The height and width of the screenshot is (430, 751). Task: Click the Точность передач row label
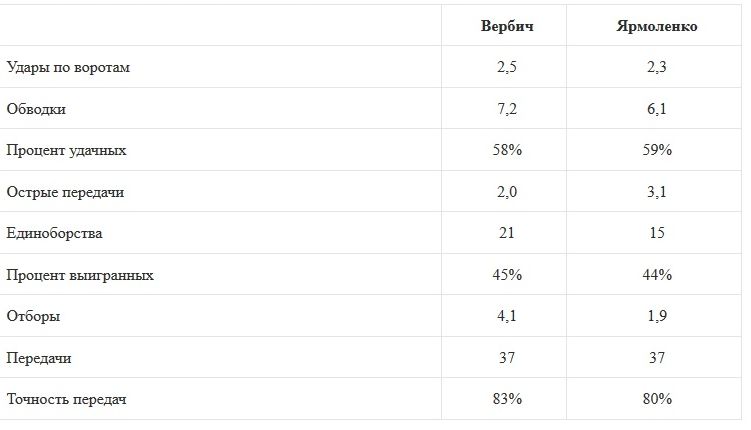[67, 399]
